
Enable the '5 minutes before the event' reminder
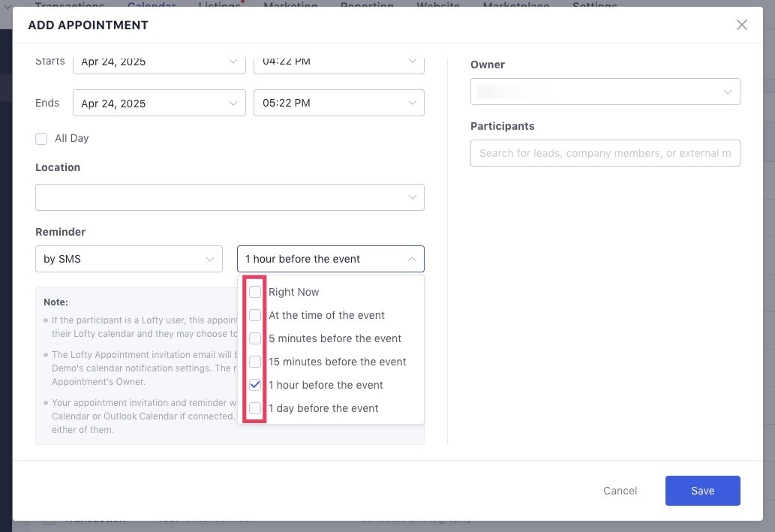pos(255,338)
